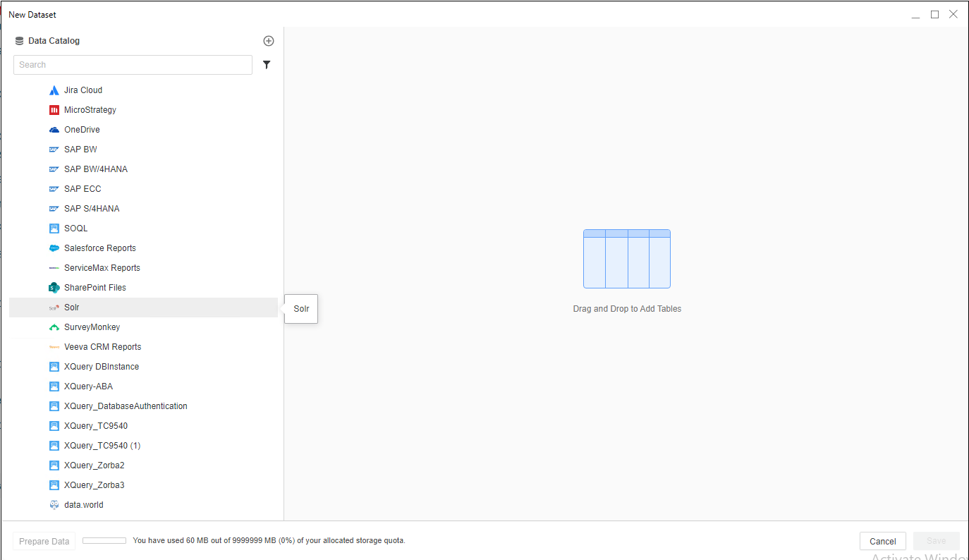Click the Save button
The width and height of the screenshot is (969, 560).
pyautogui.click(x=937, y=542)
